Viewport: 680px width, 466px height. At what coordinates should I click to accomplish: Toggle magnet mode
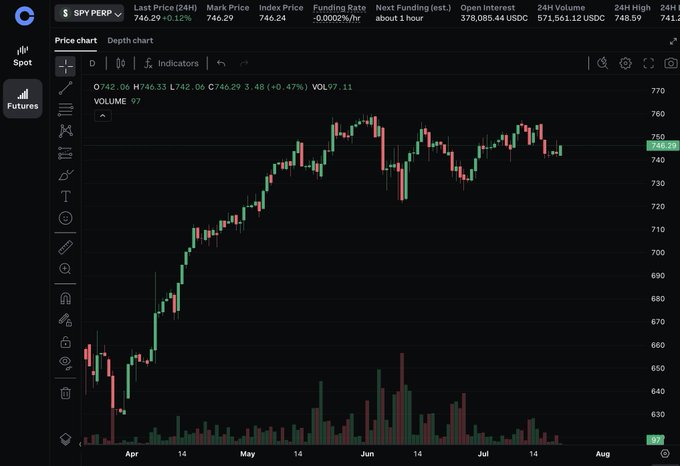65,298
